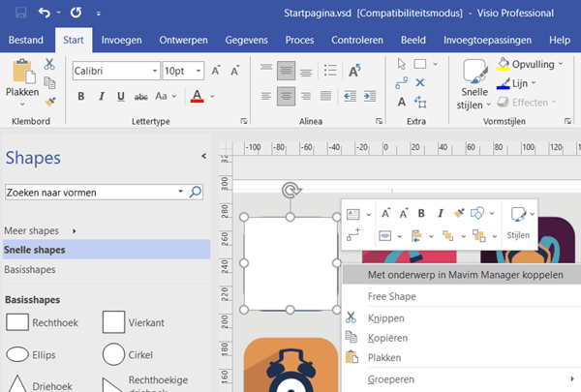Click the red font color swatch

[x=198, y=96]
